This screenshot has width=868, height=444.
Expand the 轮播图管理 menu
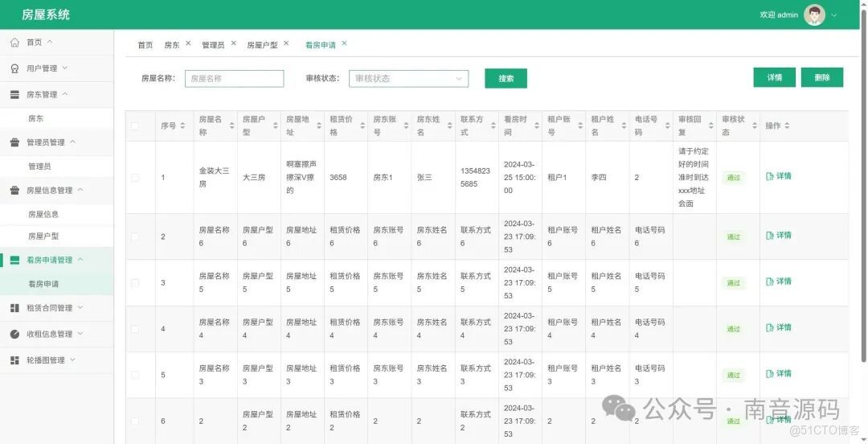[72, 360]
